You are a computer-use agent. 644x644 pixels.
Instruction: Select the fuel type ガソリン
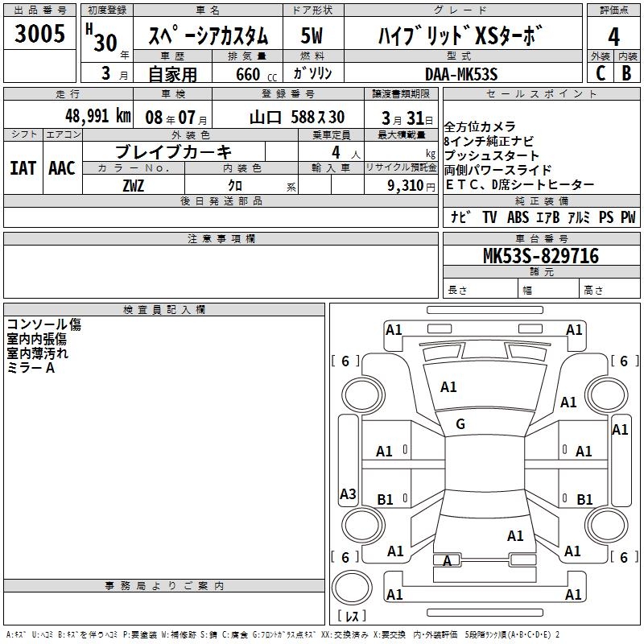click(x=312, y=73)
